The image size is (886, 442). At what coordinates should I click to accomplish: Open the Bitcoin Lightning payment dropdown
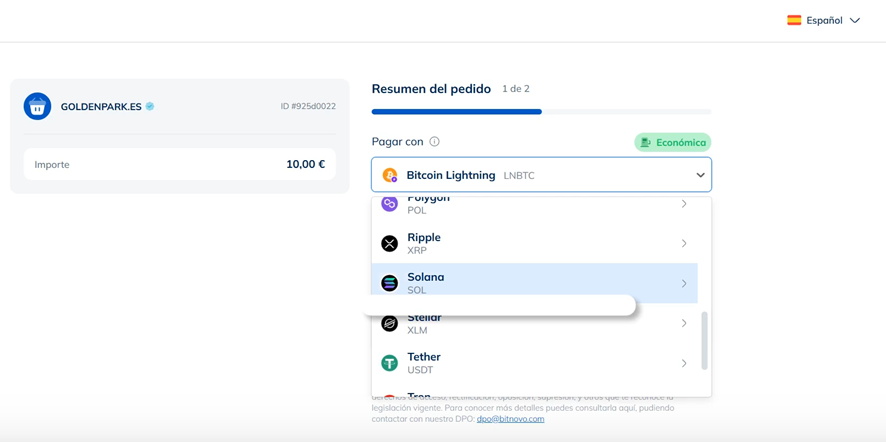pos(541,175)
